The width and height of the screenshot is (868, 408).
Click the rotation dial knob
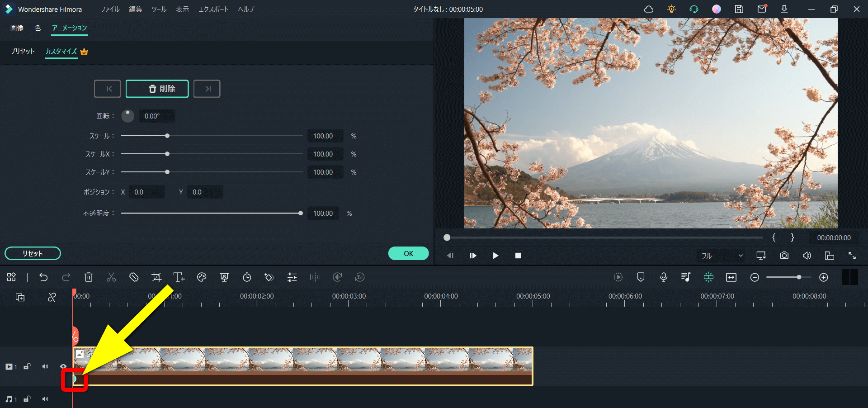(128, 116)
